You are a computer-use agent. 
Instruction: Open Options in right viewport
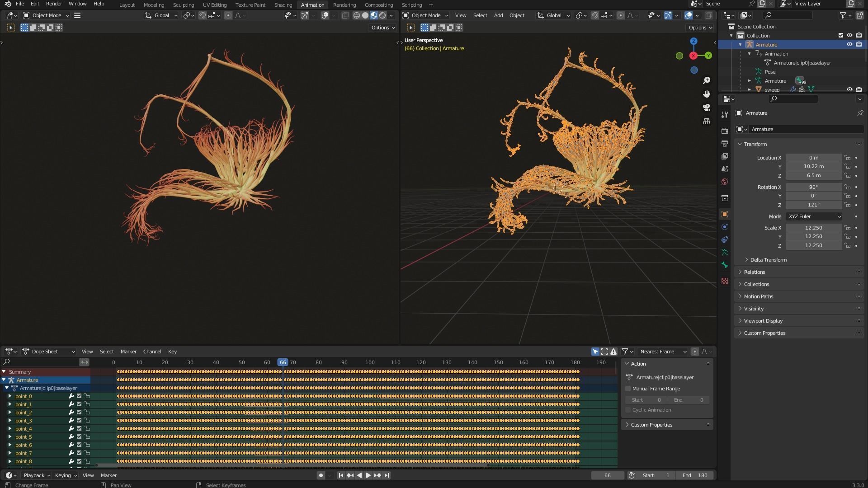click(x=700, y=28)
